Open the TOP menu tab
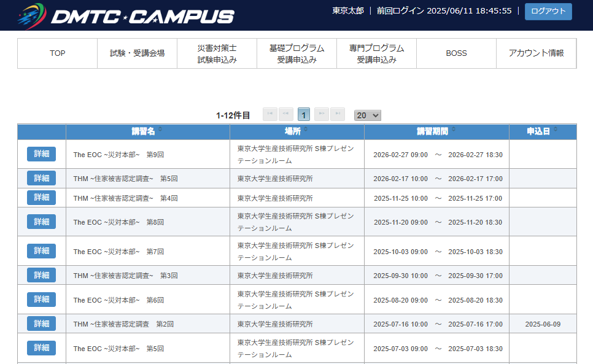593x364 pixels. pos(57,53)
